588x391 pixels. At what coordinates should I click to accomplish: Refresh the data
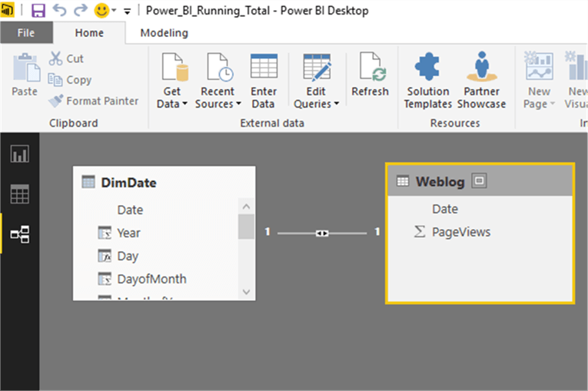[370, 75]
